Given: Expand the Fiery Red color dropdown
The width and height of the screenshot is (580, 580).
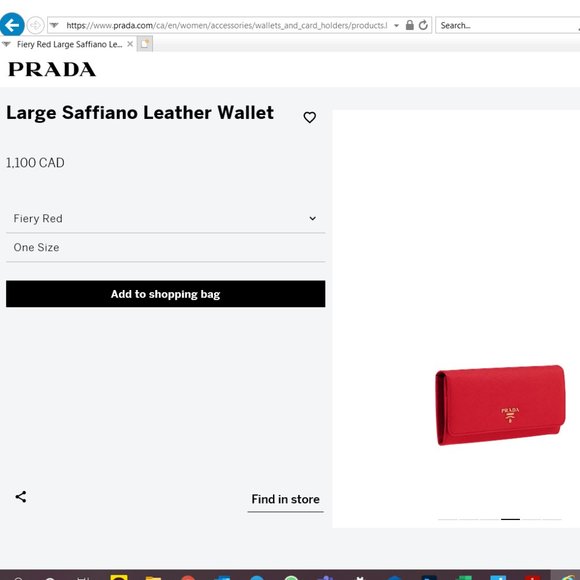Looking at the screenshot, I should coord(166,218).
